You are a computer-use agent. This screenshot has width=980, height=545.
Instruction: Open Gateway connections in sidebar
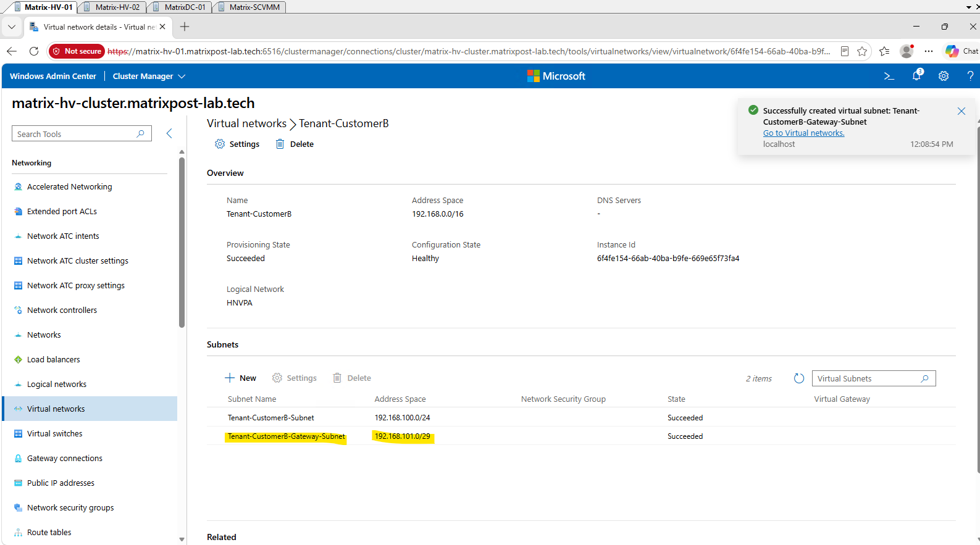coord(65,458)
